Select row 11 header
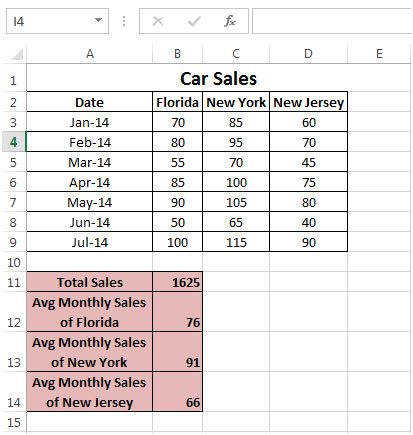 click(x=13, y=282)
